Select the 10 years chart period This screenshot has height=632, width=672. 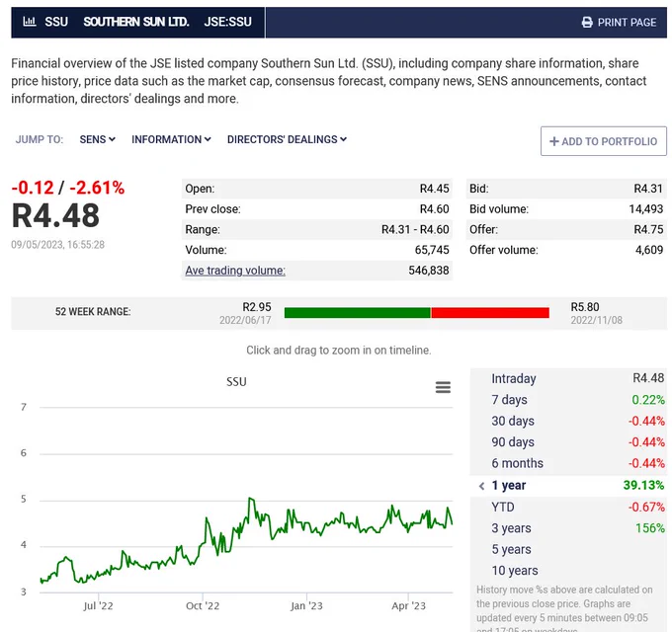tap(514, 571)
